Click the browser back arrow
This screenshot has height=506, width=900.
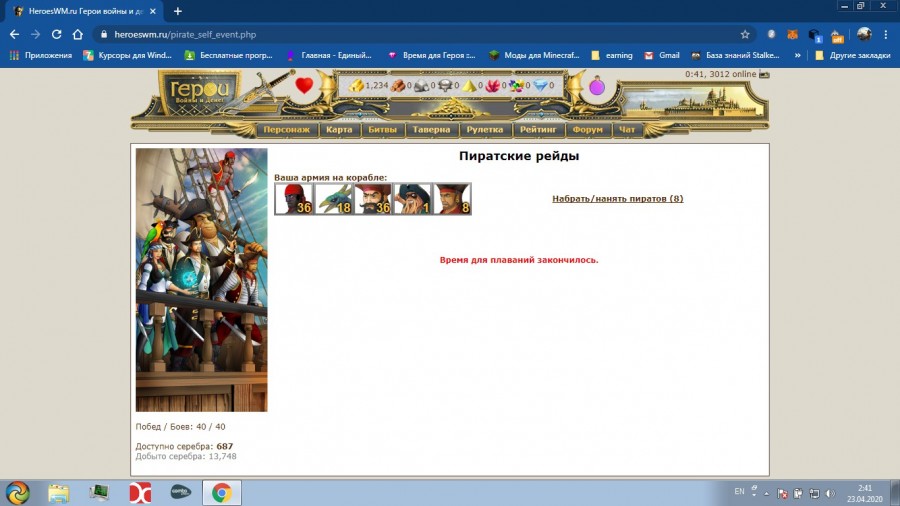coord(14,34)
